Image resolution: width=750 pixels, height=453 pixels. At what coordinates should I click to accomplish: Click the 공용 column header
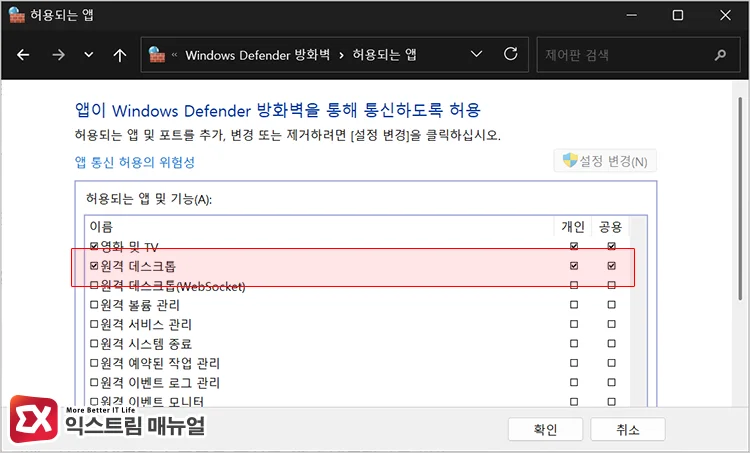610,226
